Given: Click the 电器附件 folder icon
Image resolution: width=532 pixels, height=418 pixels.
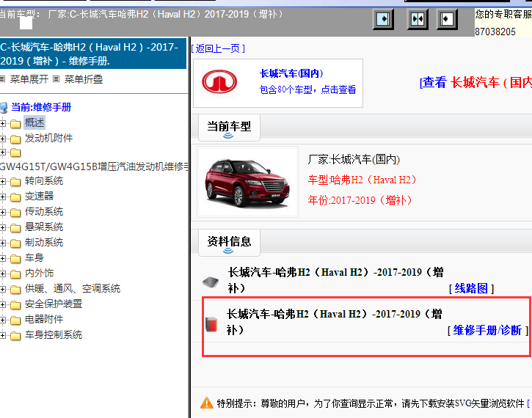Looking at the screenshot, I should point(15,320).
